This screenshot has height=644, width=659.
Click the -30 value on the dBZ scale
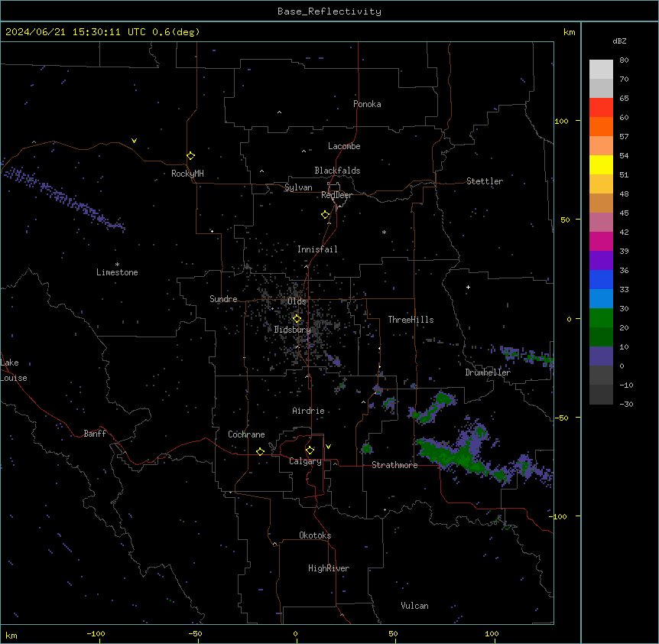point(626,405)
